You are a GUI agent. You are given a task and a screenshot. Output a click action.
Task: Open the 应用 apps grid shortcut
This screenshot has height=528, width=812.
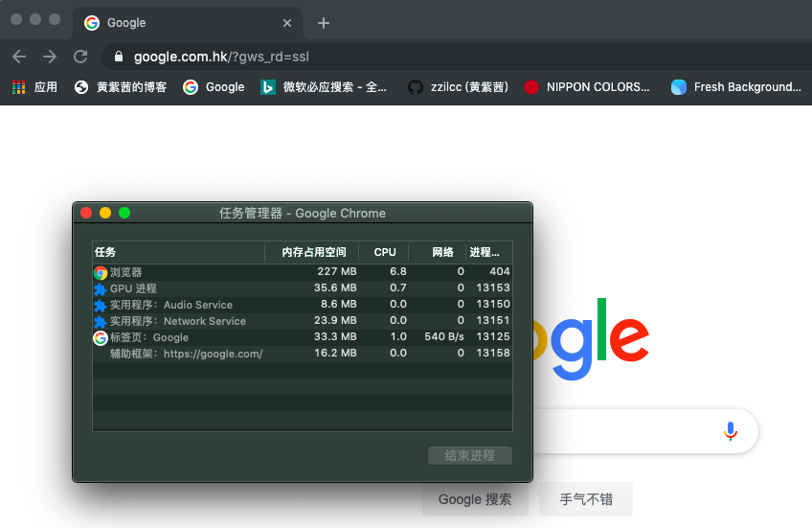[x=34, y=87]
